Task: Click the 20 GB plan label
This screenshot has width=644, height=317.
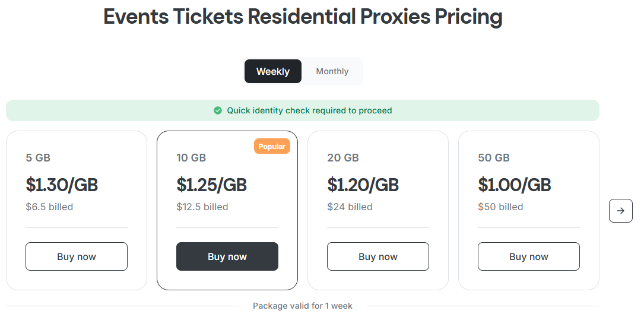Action: [x=343, y=158]
